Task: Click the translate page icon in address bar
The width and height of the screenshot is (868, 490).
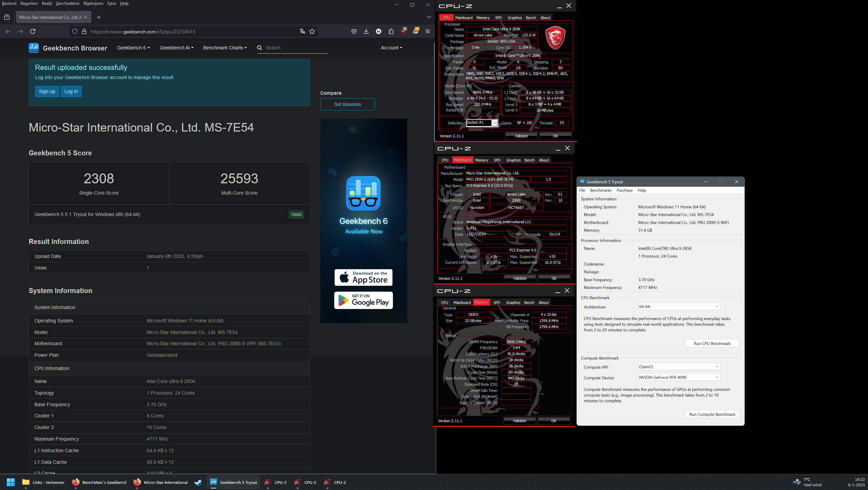Action: (302, 31)
